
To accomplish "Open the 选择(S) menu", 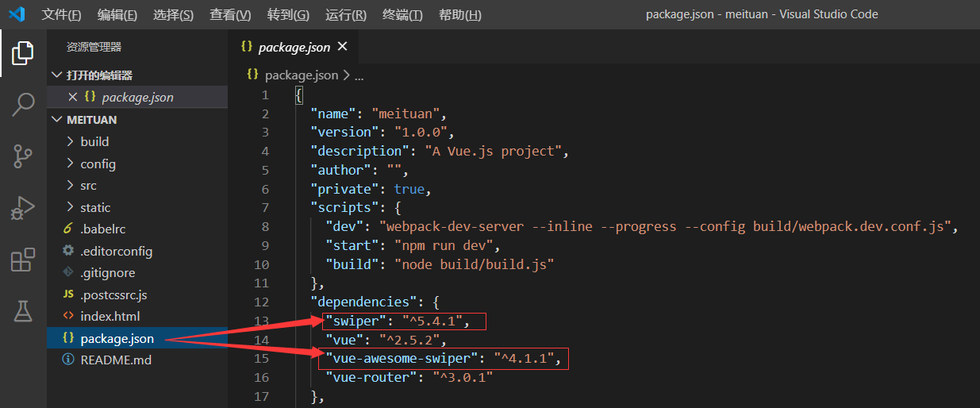I will 173,15.
